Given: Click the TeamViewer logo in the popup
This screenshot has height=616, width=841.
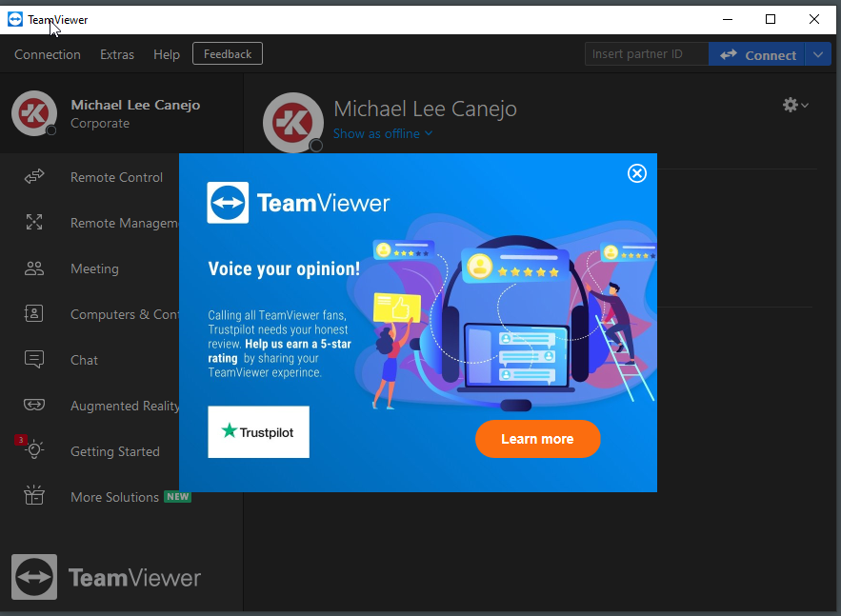Looking at the screenshot, I should pyautogui.click(x=298, y=203).
